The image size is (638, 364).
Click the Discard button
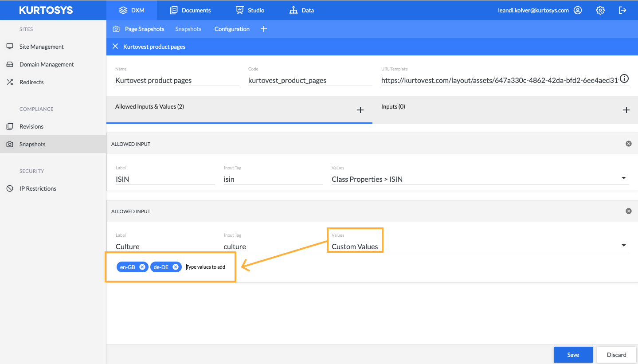click(616, 355)
